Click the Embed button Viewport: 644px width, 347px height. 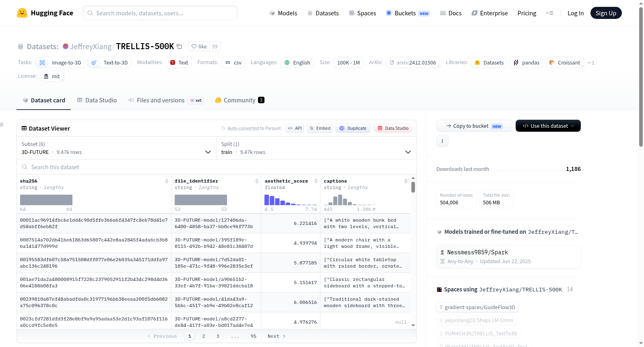(319, 128)
